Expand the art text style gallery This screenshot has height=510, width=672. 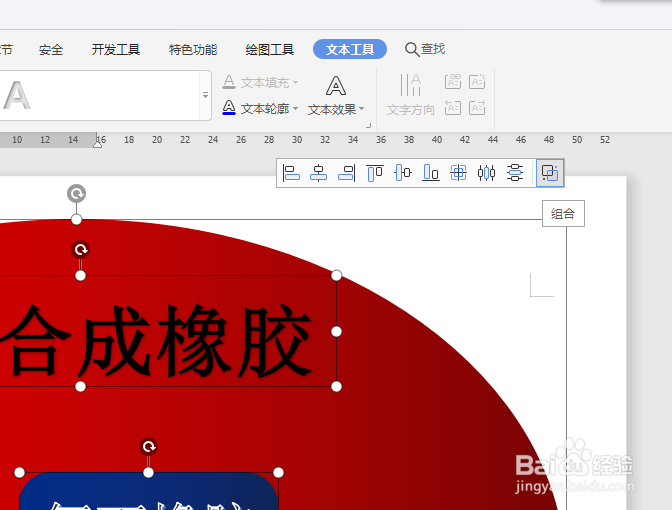tap(205, 96)
